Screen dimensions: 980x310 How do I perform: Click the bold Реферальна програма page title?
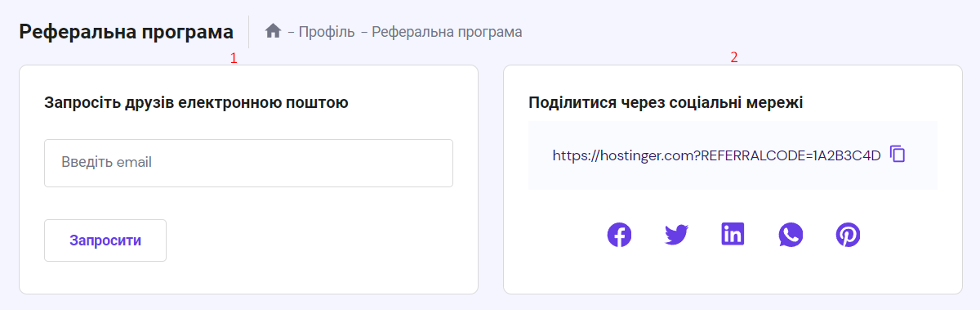(x=126, y=32)
